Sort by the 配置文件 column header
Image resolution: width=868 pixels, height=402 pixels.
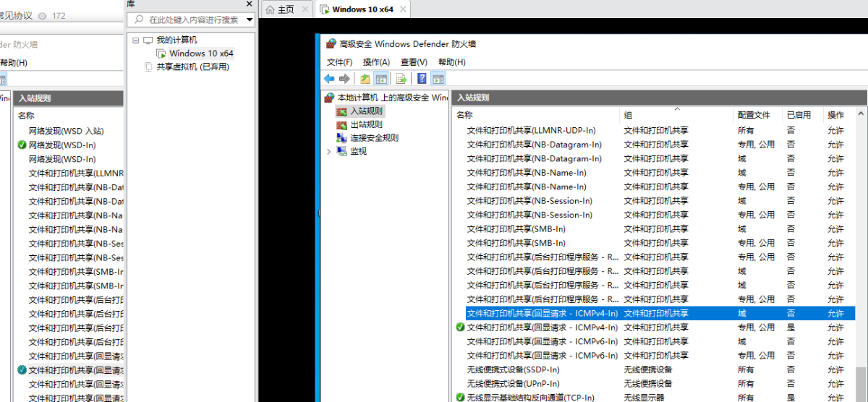(x=758, y=115)
